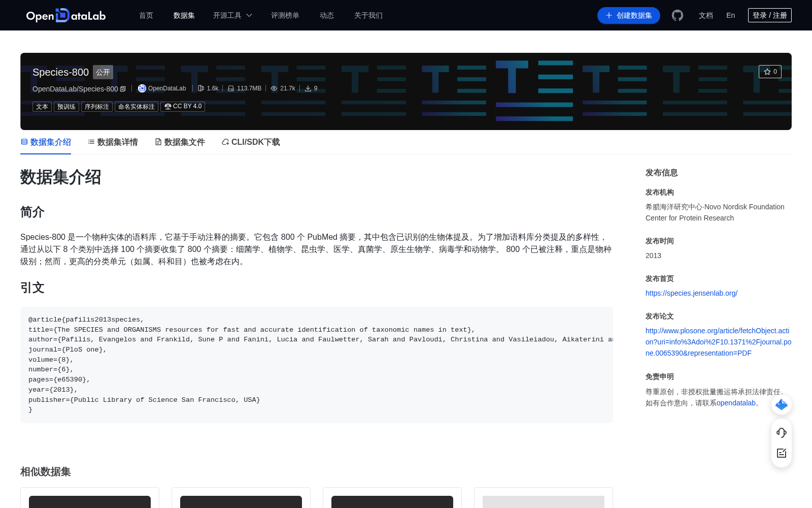Open the fourth similar dataset card

pos(544,498)
